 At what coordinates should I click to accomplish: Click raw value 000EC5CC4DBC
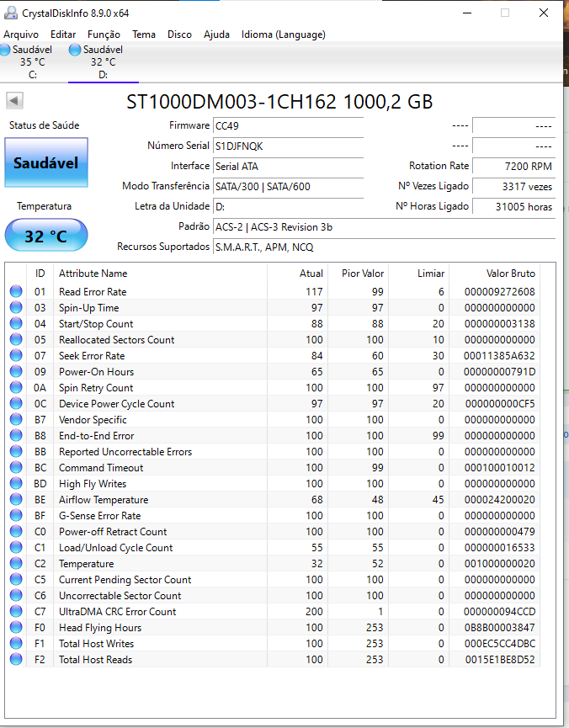[x=500, y=644]
